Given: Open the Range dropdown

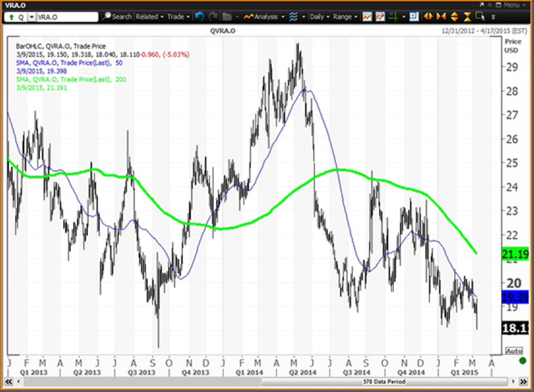Looking at the screenshot, I should click(345, 16).
